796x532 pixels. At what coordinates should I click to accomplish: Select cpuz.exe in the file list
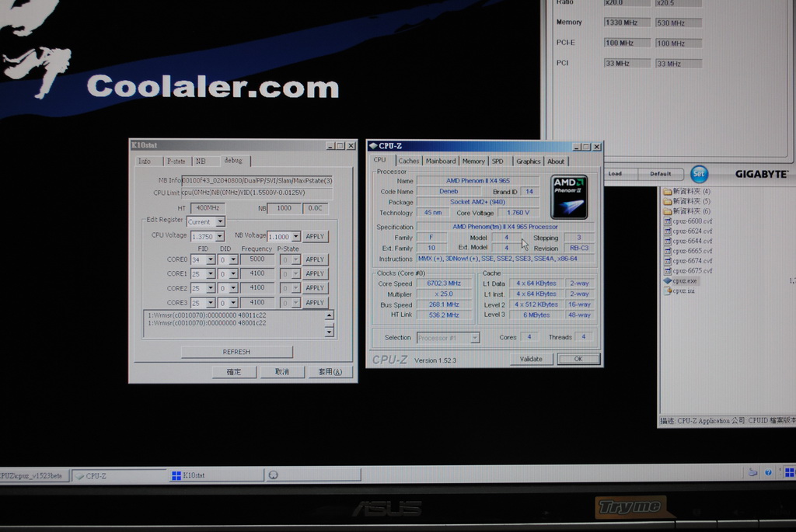(680, 281)
